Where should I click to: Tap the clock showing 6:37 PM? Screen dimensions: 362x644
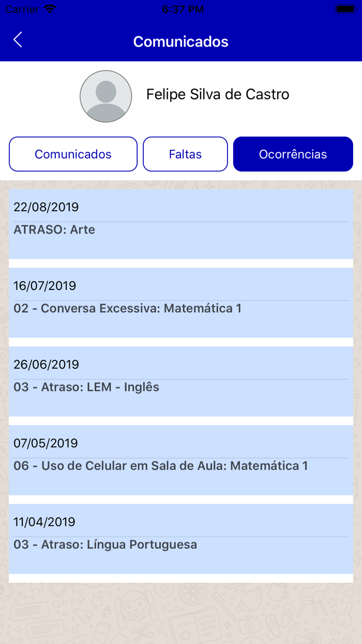point(181,8)
